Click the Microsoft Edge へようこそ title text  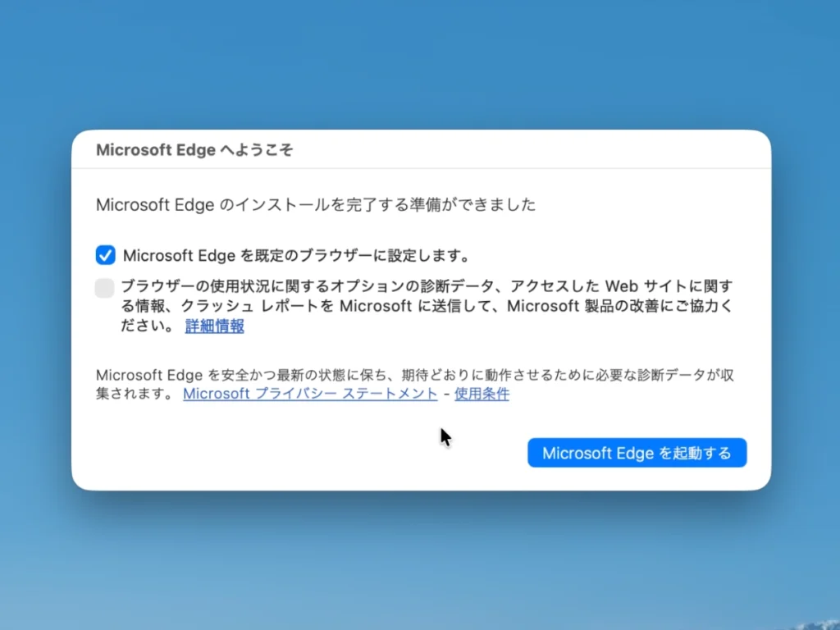(x=194, y=150)
